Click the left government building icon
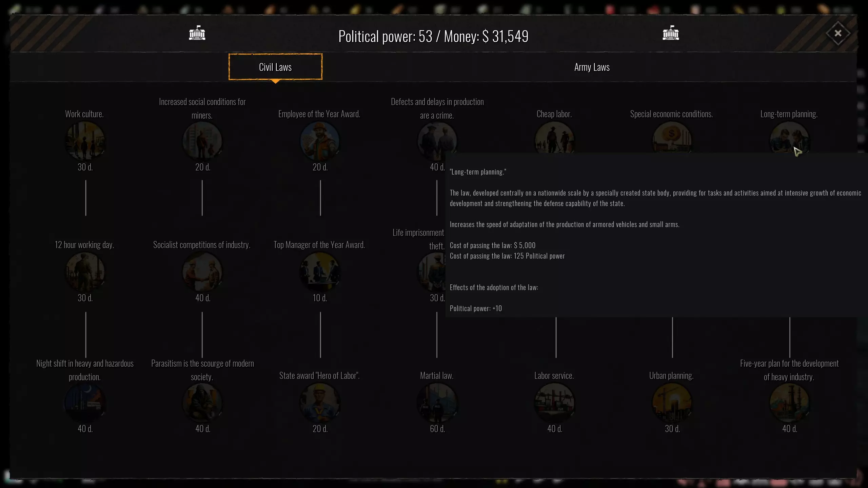The width and height of the screenshot is (868, 488). [x=197, y=33]
